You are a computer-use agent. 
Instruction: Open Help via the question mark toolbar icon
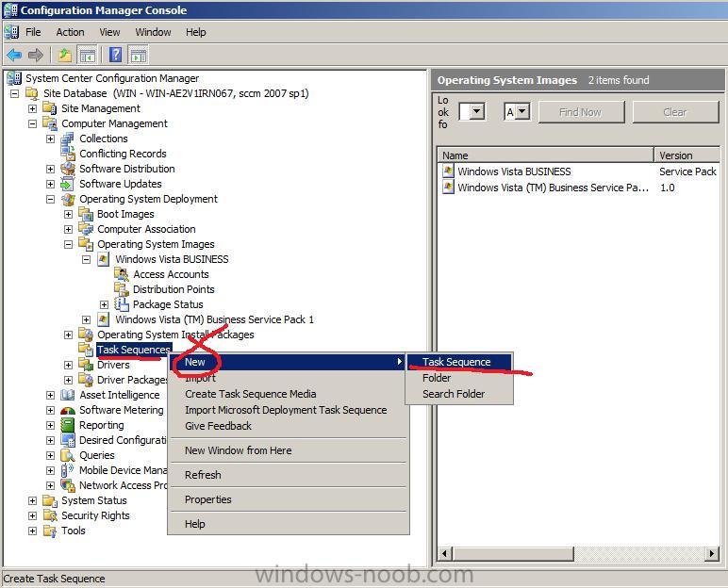click(x=115, y=56)
